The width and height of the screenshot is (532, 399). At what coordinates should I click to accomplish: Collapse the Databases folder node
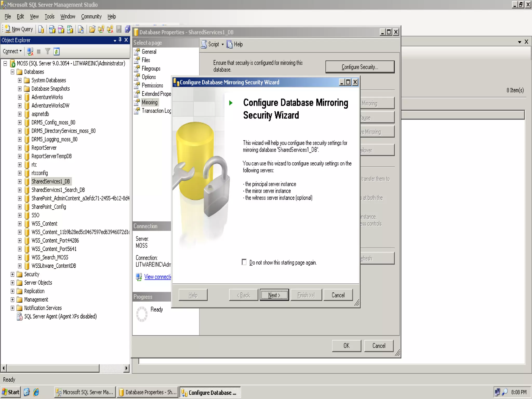12,72
